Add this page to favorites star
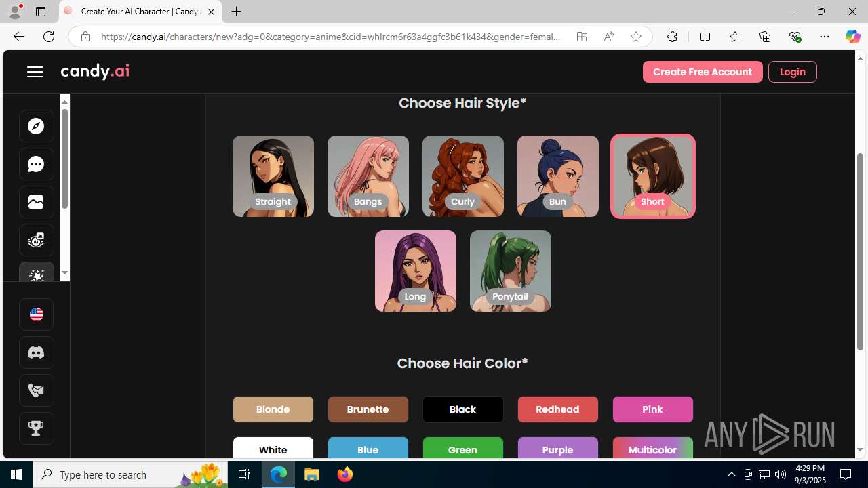 (635, 37)
